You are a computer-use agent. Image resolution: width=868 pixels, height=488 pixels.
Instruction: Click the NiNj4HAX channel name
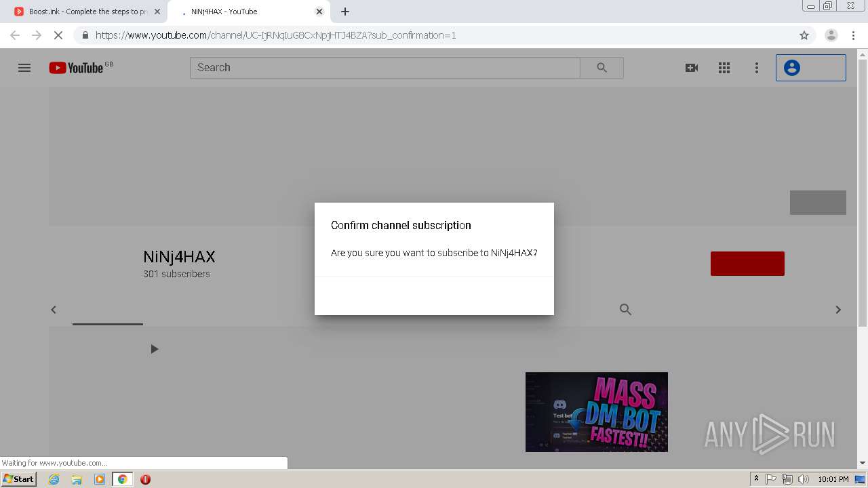tap(179, 257)
